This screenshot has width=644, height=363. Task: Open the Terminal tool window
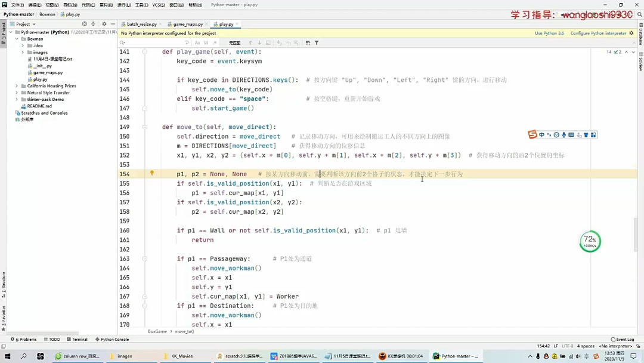(x=78, y=339)
